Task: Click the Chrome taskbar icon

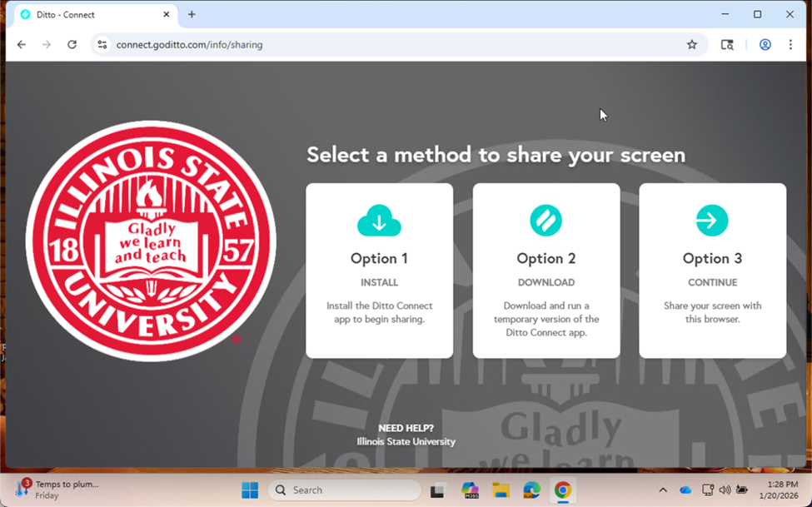Action: (x=563, y=490)
